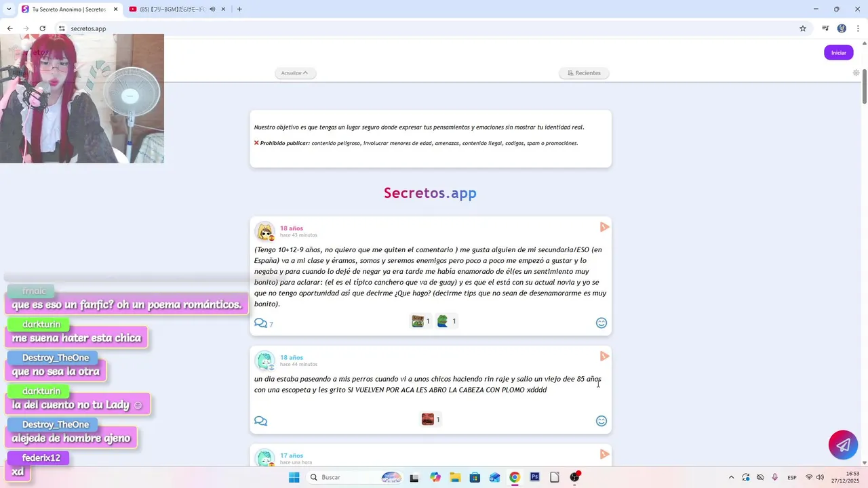The width and height of the screenshot is (868, 488).
Task: Click '17 años' on the one-hour-ago post
Action: (292, 455)
